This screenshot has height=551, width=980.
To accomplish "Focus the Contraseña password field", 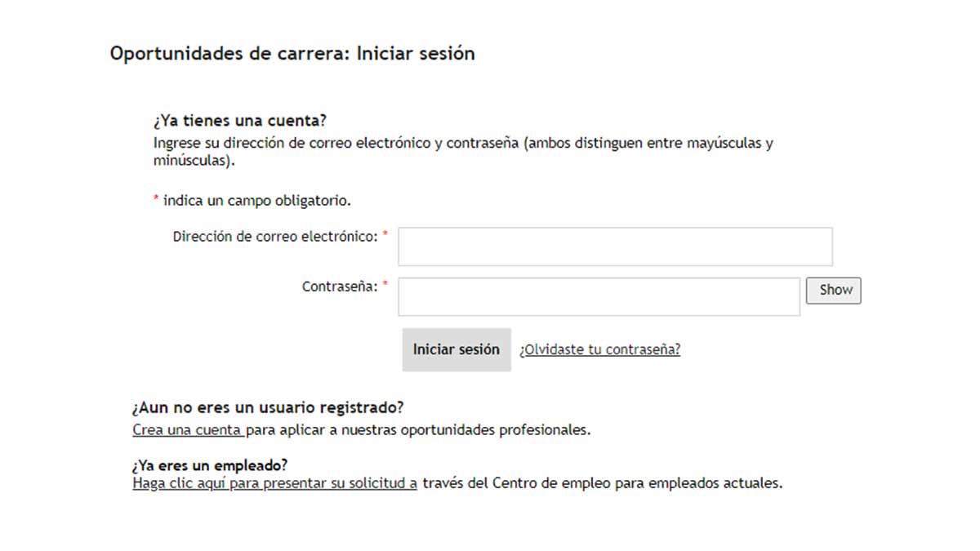I will (599, 296).
